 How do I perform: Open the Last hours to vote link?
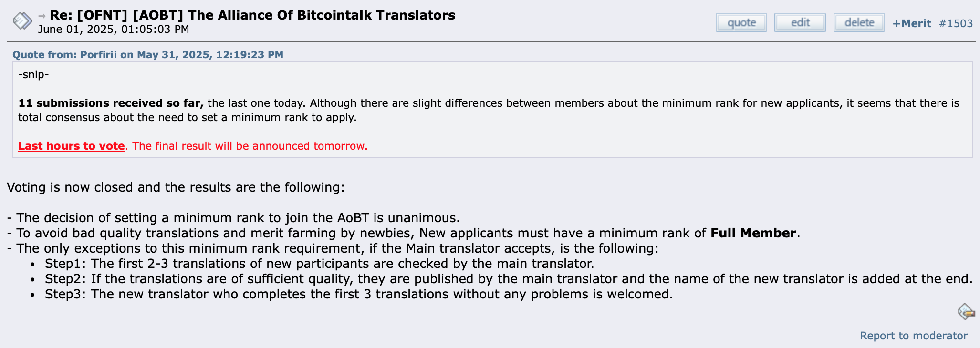point(72,146)
